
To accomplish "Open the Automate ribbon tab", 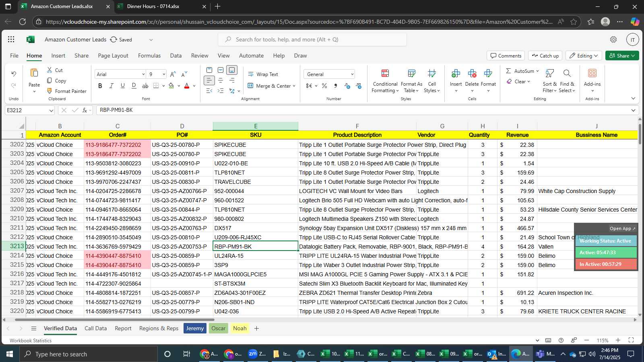I will (x=252, y=56).
